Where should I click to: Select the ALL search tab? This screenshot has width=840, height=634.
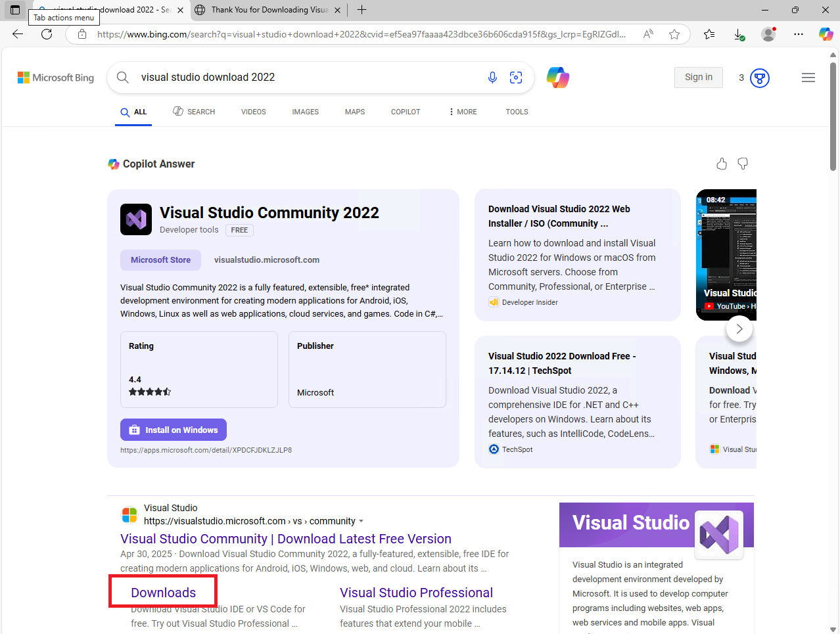tap(133, 112)
